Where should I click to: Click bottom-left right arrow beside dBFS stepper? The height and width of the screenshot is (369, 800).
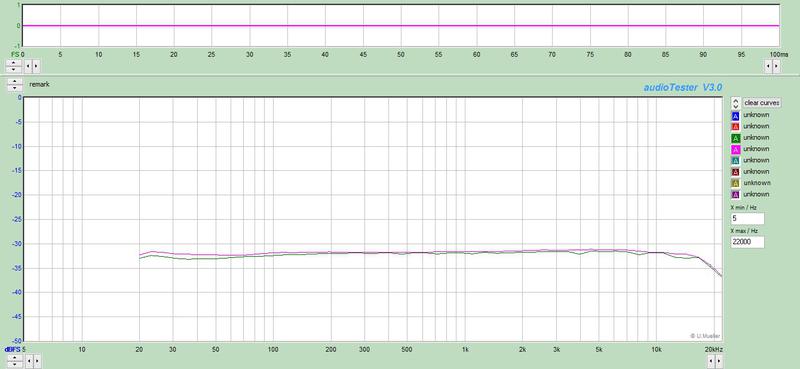(36, 361)
